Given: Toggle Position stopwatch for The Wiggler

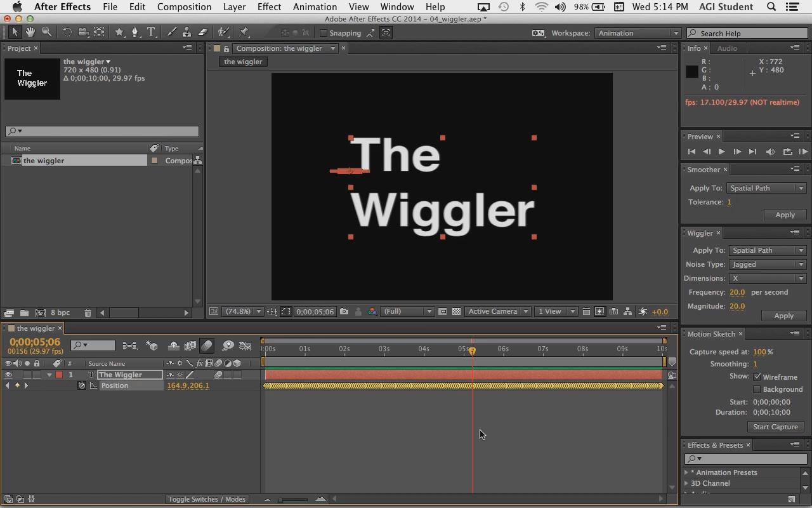Looking at the screenshot, I should tap(82, 385).
